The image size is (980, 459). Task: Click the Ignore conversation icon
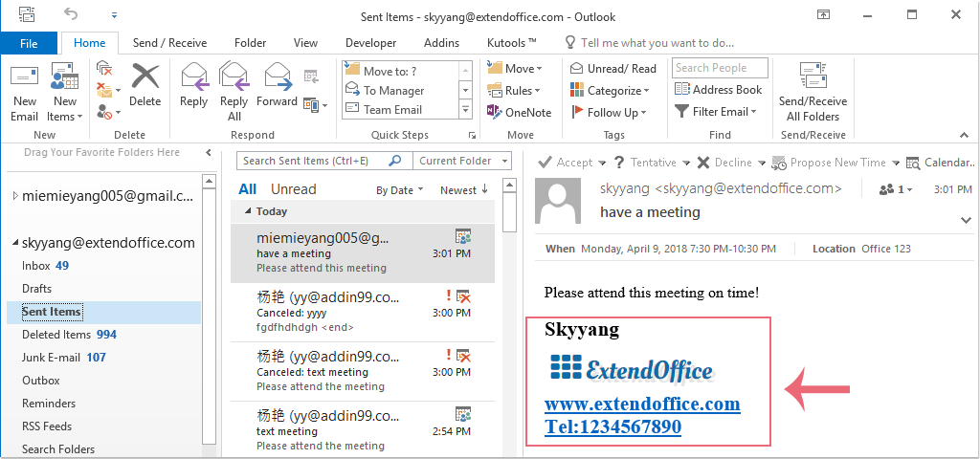104,68
